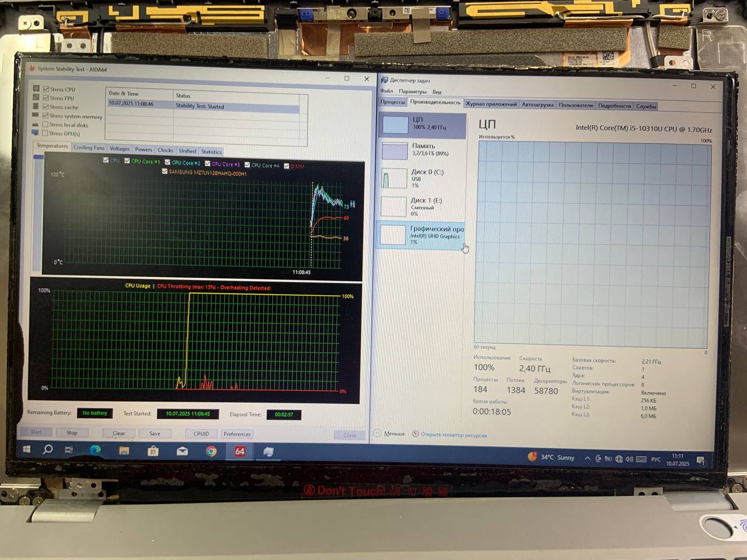The height and width of the screenshot is (560, 747).
Task: Expand the hidden system tray icons chevron
Action: 587,459
